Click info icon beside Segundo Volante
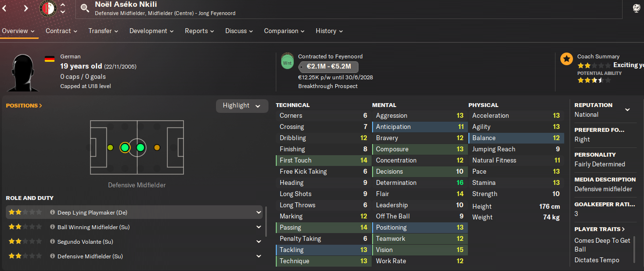The height and width of the screenshot is (271, 644). [53, 242]
